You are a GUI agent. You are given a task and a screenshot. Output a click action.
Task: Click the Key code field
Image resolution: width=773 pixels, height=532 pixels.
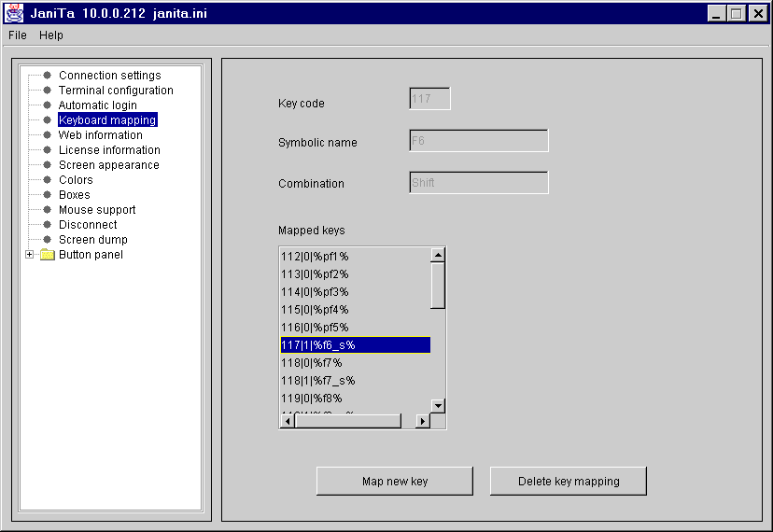429,99
